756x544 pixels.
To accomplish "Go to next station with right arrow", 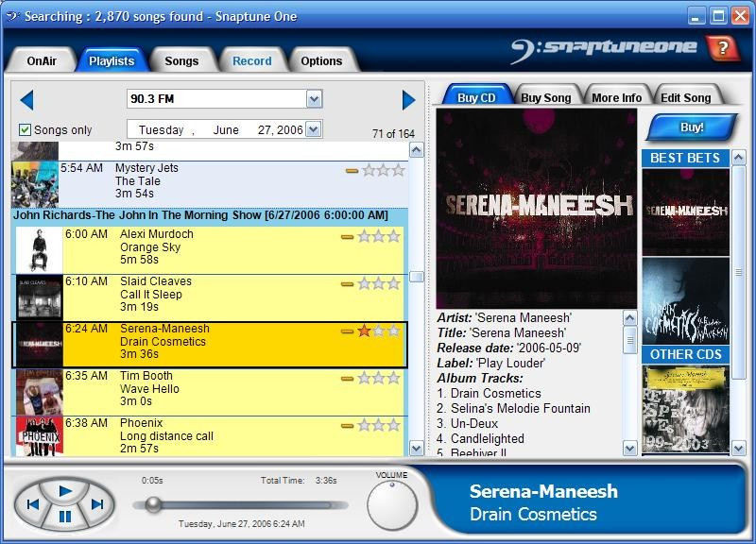I will tap(409, 100).
